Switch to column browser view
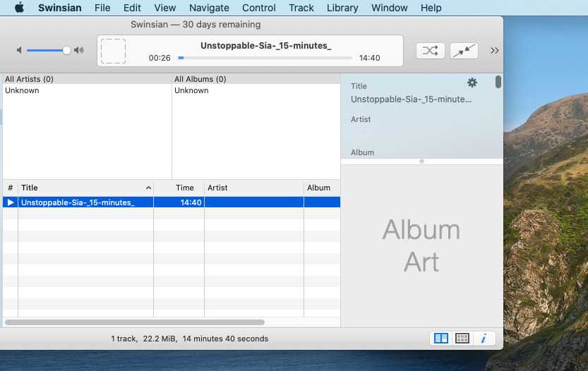Viewport: 588px width, 371px height. click(x=441, y=339)
